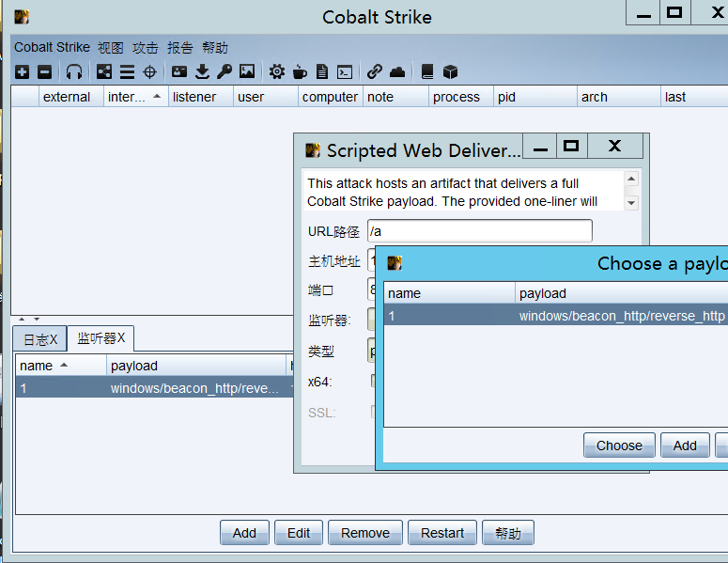This screenshot has height=563, width=728.
Task: Select windows/beacon_http/reverse_http row in payload dialog
Action: pyautogui.click(x=556, y=316)
